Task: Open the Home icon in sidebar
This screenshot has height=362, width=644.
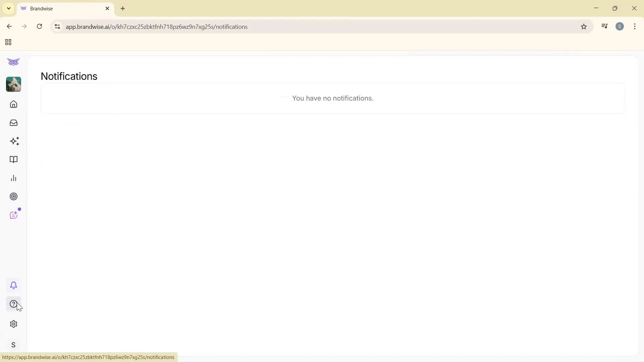Action: pos(13,104)
